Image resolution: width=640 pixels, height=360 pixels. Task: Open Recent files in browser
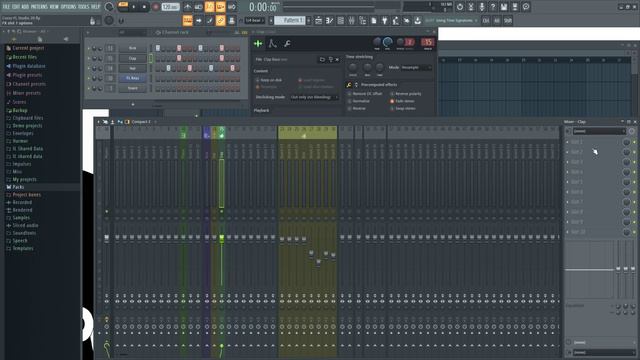point(24,57)
